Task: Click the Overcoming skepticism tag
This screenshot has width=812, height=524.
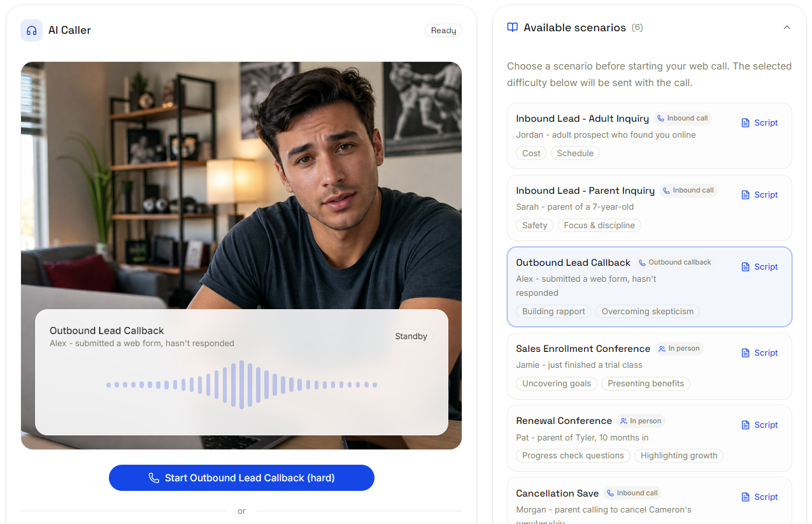Action: coord(647,311)
